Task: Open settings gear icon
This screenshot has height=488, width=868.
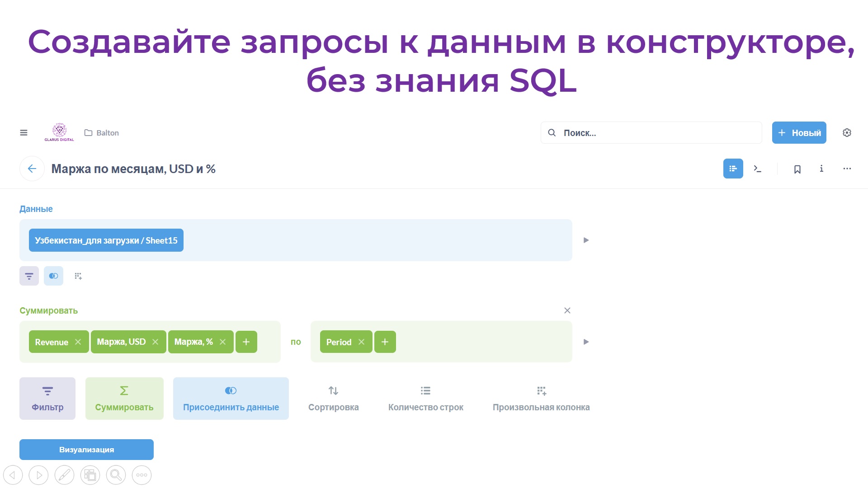Action: [x=847, y=133]
